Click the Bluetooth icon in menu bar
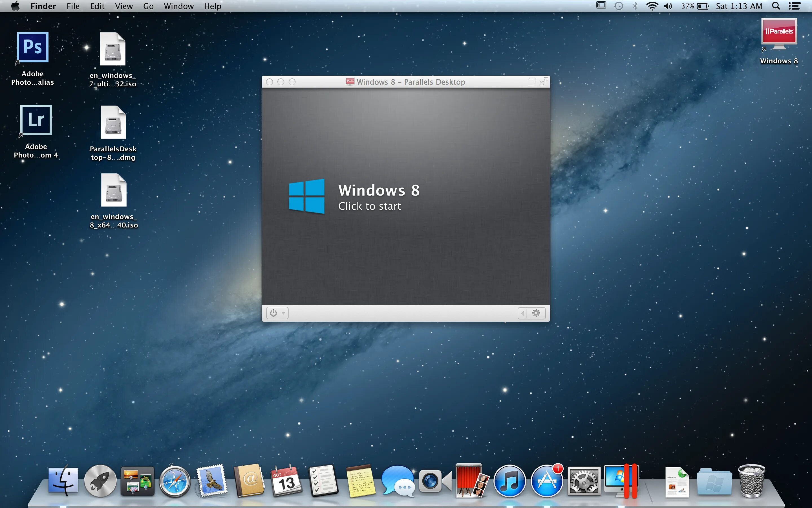This screenshot has height=508, width=812. pyautogui.click(x=635, y=6)
